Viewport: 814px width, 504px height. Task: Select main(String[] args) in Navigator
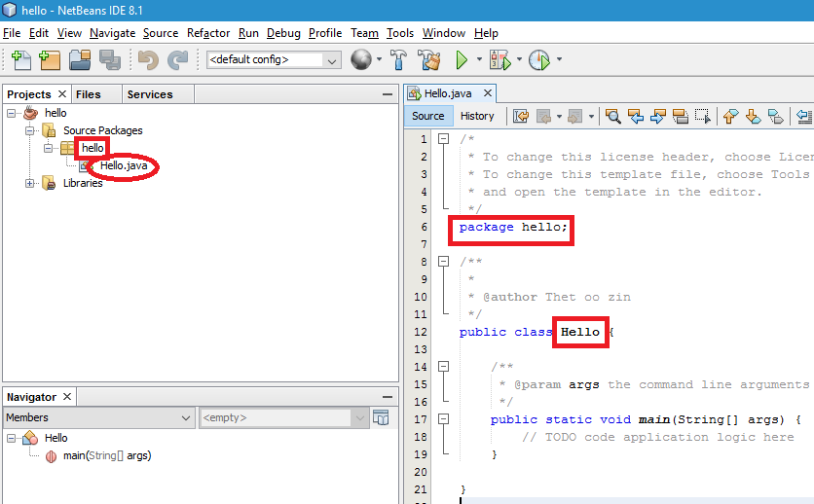107,455
